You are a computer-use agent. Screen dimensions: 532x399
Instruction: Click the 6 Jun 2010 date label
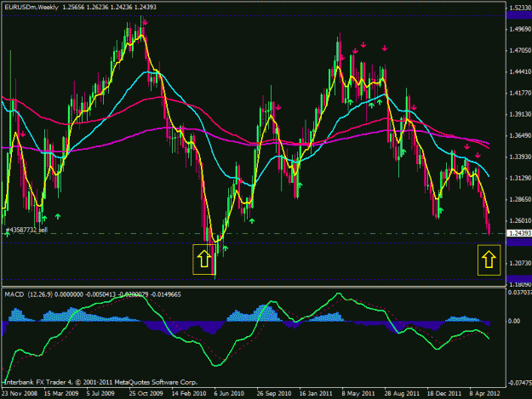tap(229, 394)
